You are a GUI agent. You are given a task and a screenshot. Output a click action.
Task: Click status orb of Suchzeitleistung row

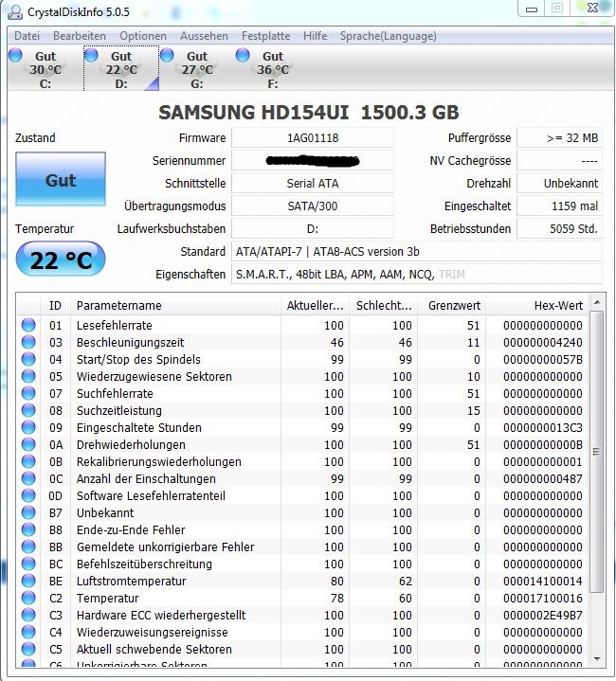click(28, 410)
